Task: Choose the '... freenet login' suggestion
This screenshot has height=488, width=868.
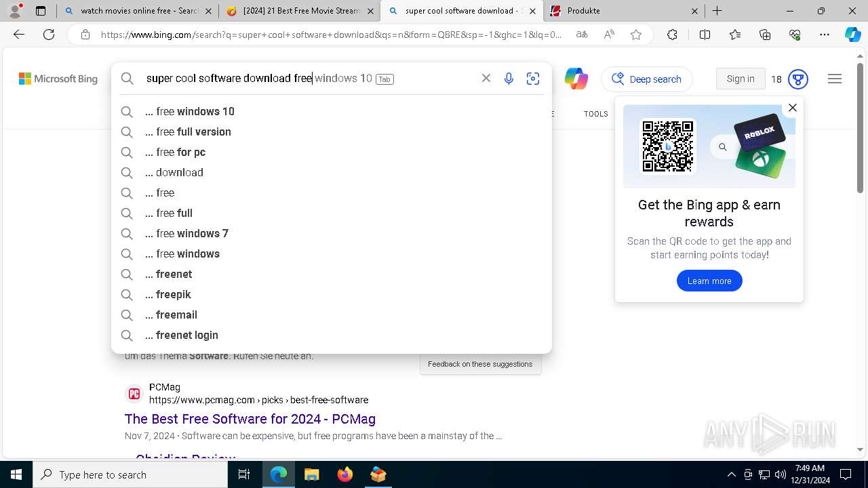Action: [x=332, y=335]
